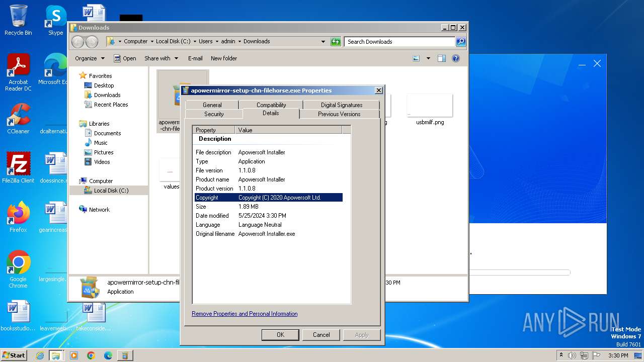The width and height of the screenshot is (644, 362).
Task: Select Videos library
Action: click(102, 162)
